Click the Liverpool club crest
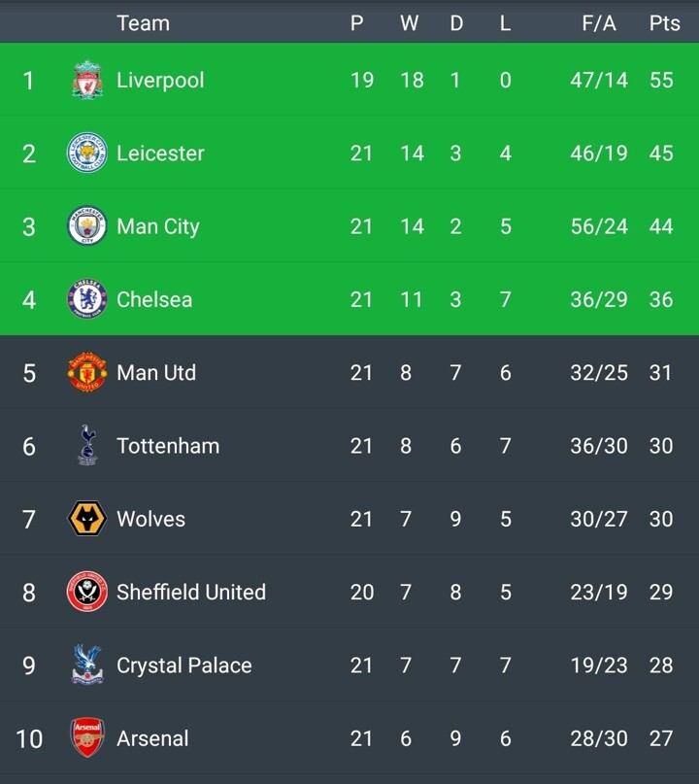This screenshot has height=784, width=699. [86, 80]
